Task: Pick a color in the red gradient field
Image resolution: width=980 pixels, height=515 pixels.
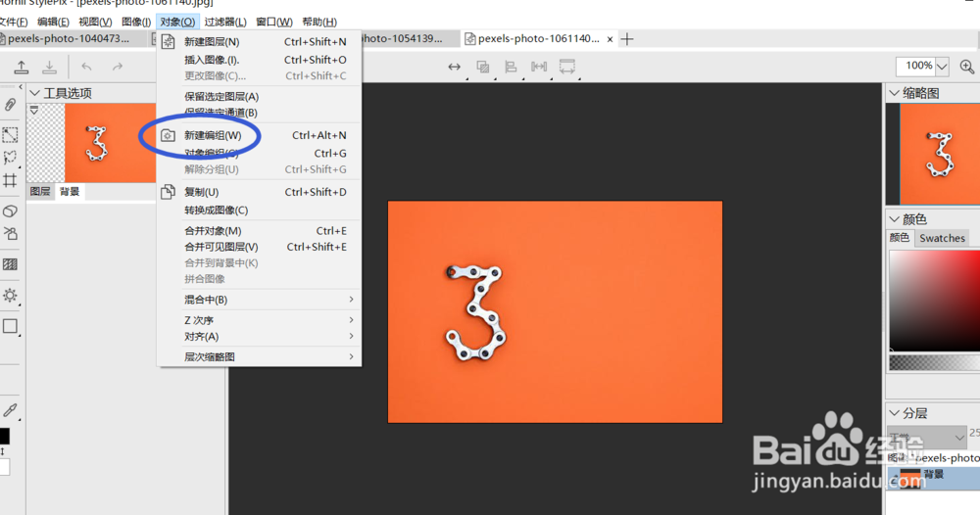Action: point(934,301)
